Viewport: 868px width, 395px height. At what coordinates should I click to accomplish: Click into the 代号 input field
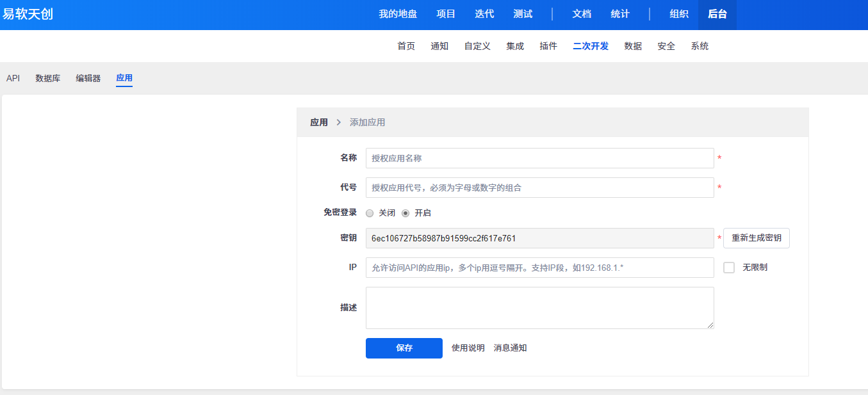click(539, 188)
